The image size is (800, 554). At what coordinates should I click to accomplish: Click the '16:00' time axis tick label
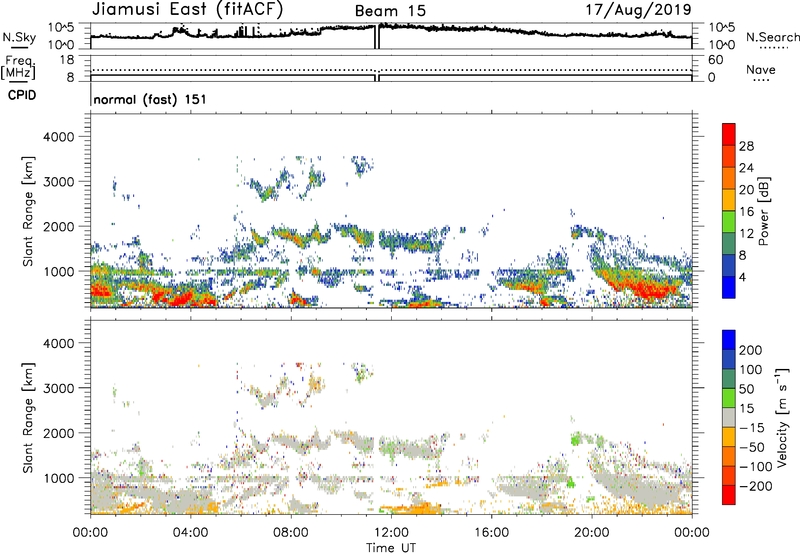point(491,533)
